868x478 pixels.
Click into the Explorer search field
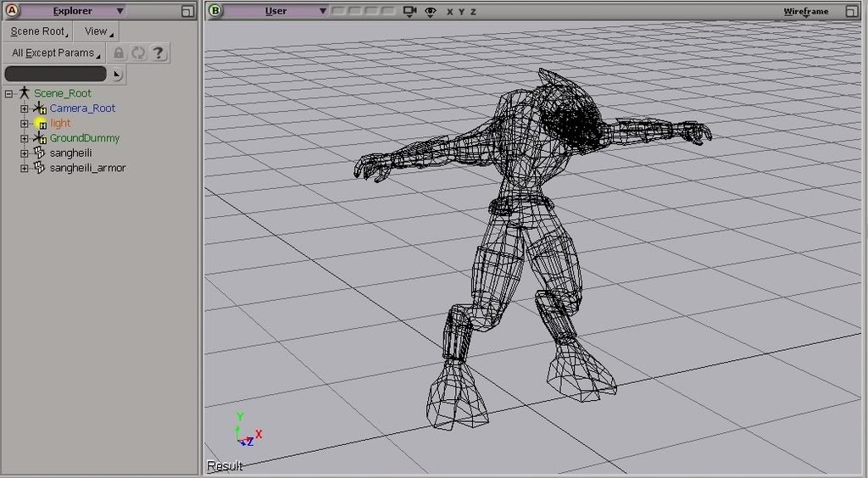click(55, 74)
